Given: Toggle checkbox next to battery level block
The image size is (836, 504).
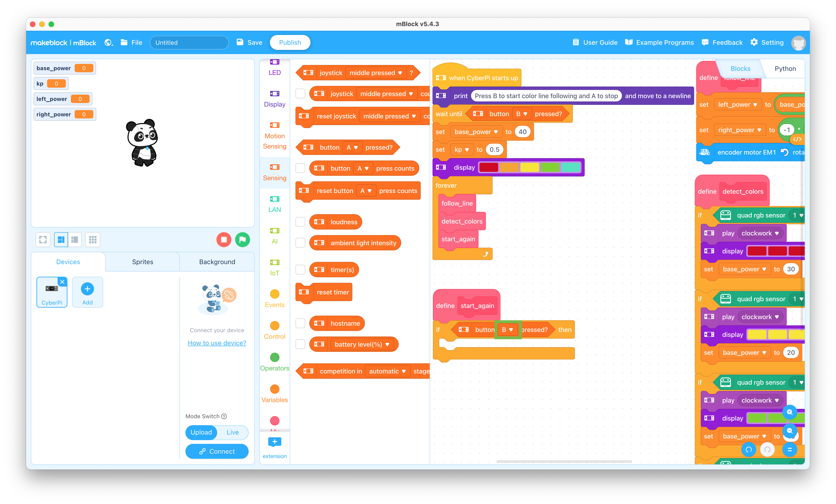Looking at the screenshot, I should 300,344.
